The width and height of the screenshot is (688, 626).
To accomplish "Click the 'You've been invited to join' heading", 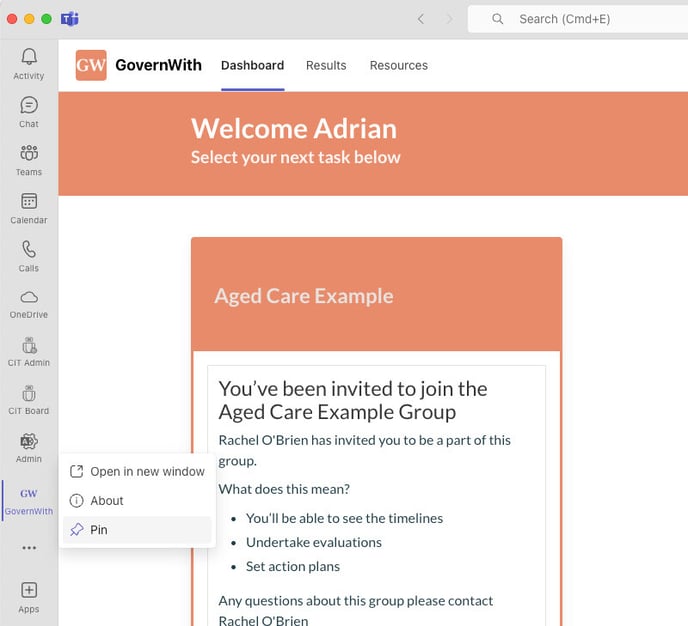I will [353, 401].
